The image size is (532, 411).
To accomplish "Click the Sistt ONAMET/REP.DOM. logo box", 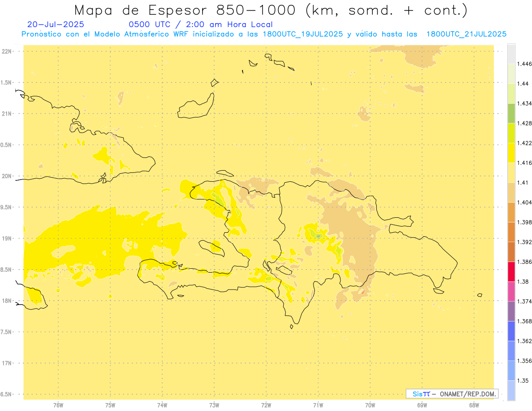I will click(452, 394).
